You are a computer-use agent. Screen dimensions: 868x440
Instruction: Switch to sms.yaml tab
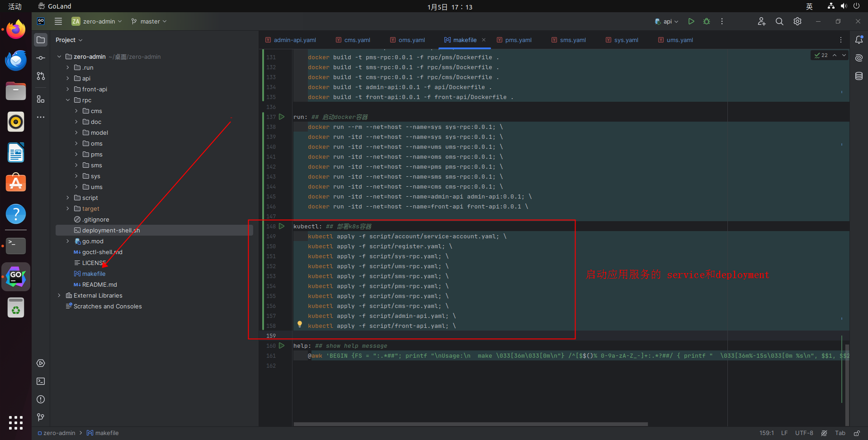569,40
